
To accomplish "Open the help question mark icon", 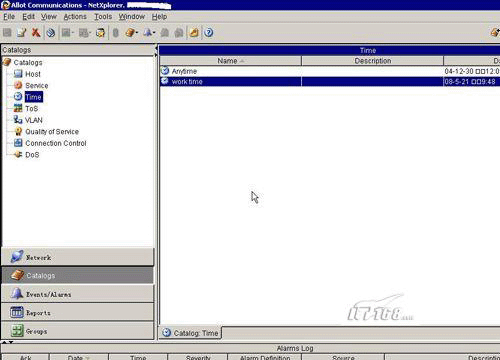I will (x=209, y=32).
